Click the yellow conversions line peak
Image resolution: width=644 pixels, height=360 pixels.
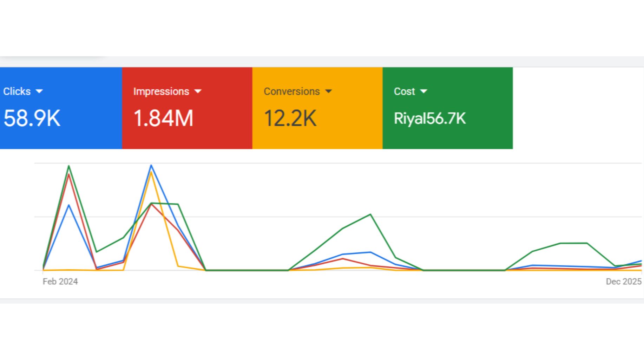pyautogui.click(x=151, y=172)
